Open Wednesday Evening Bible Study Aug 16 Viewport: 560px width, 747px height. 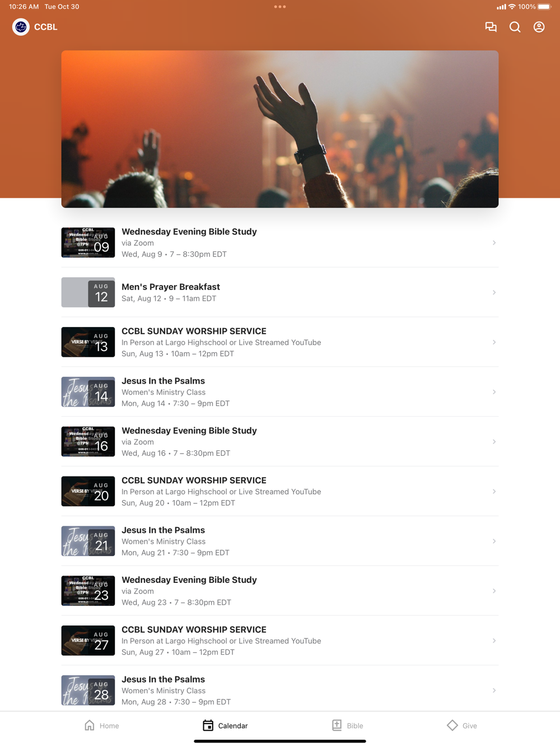pyautogui.click(x=280, y=442)
